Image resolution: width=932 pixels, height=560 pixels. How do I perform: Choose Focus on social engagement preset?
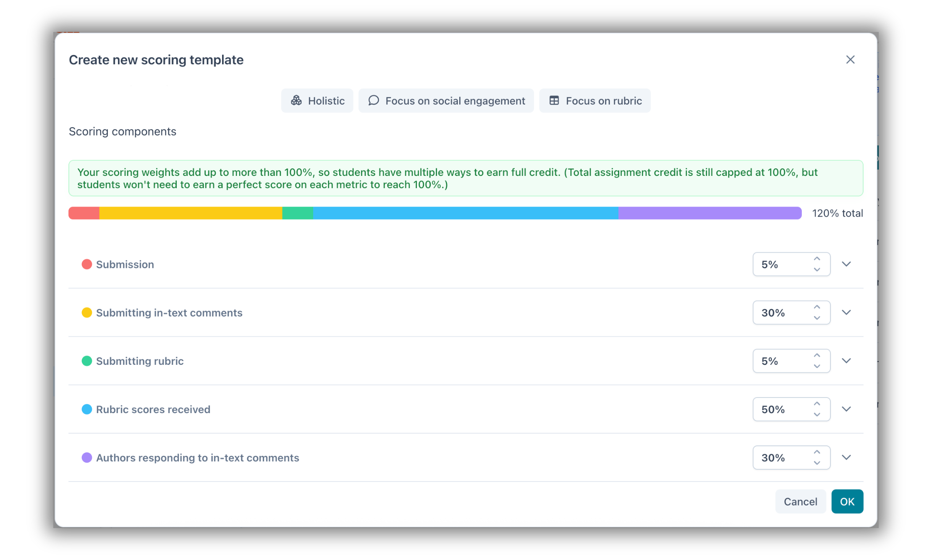[446, 101]
